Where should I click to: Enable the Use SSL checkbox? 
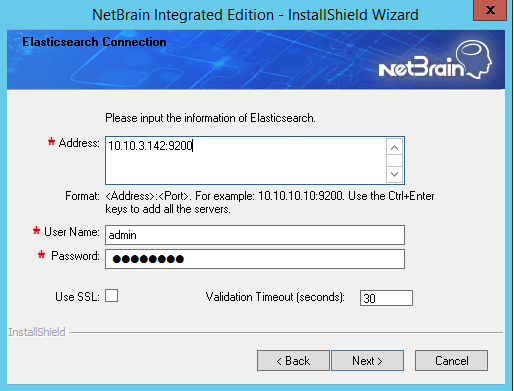pos(111,296)
